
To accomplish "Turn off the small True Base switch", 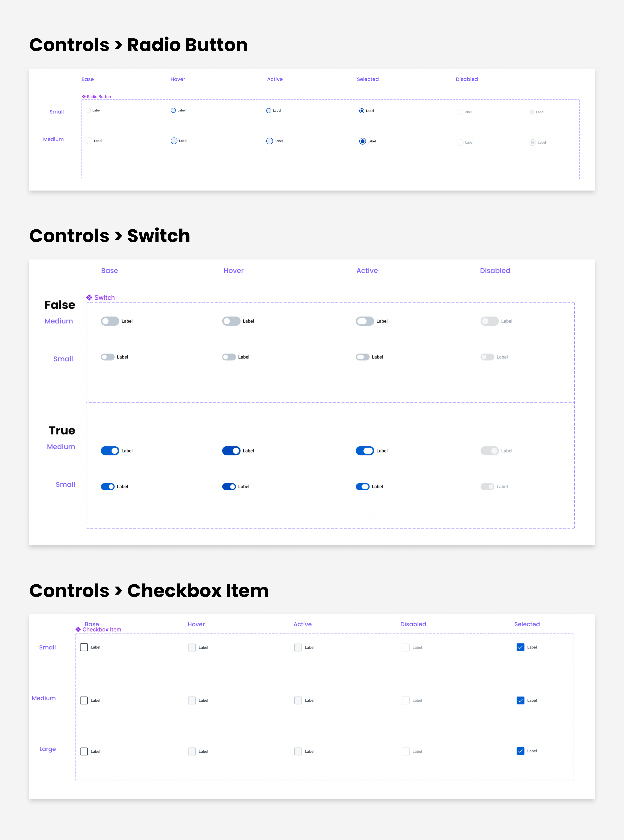I will click(x=108, y=486).
